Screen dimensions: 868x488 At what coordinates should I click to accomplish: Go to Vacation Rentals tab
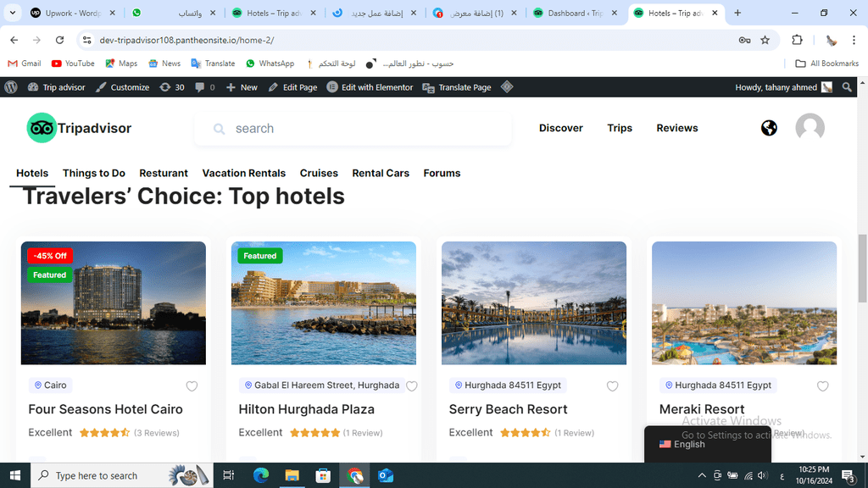(x=243, y=173)
